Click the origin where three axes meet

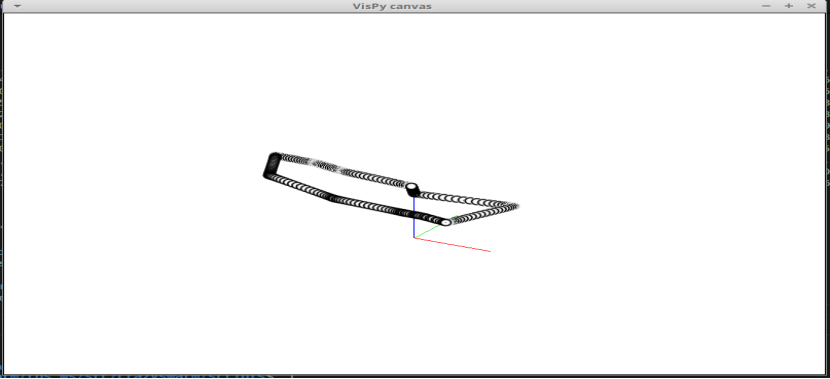point(414,237)
